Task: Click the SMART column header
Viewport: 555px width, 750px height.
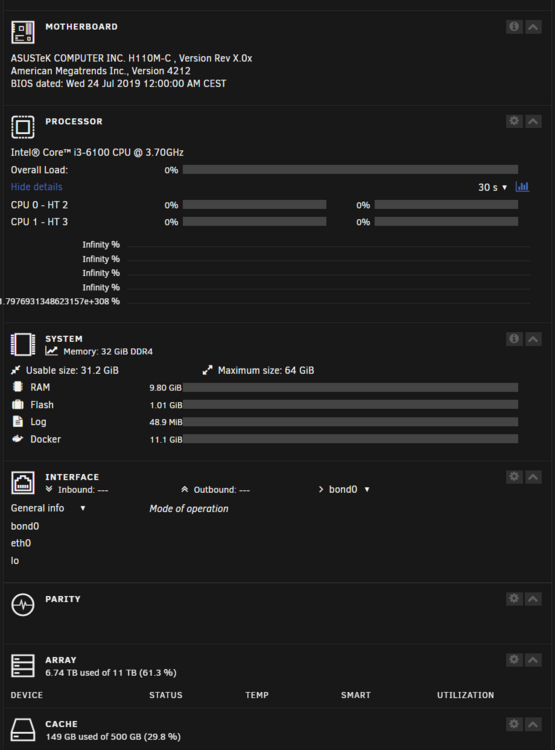Action: coord(355,695)
